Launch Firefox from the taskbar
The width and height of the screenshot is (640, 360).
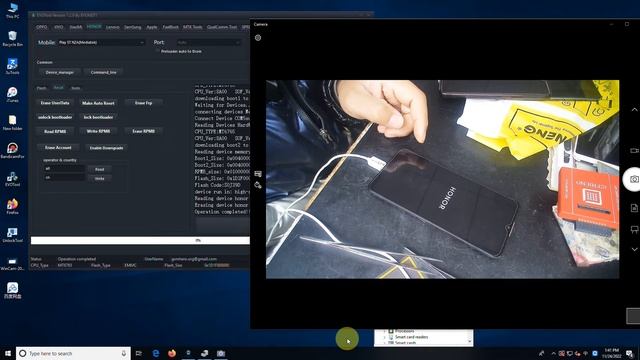click(x=172, y=353)
